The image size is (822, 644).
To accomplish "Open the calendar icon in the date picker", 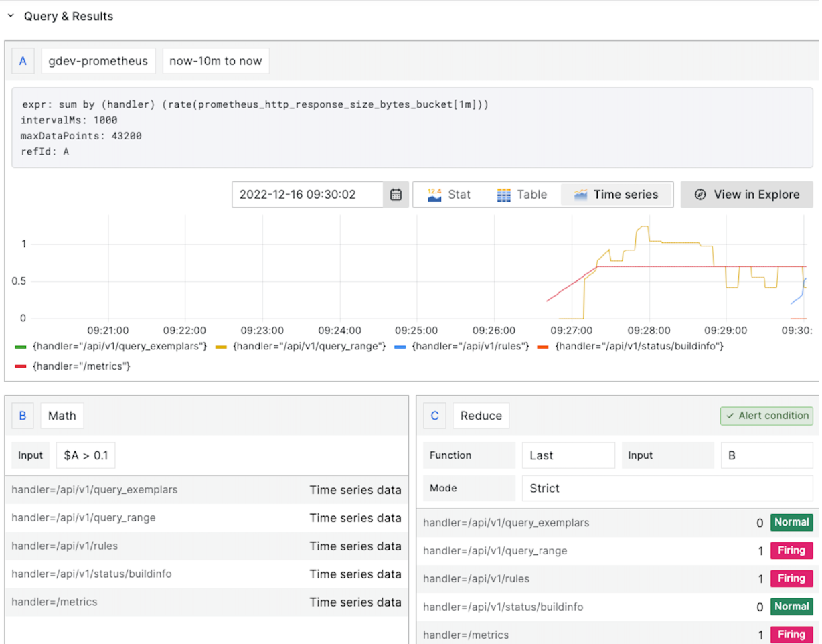I will click(397, 195).
